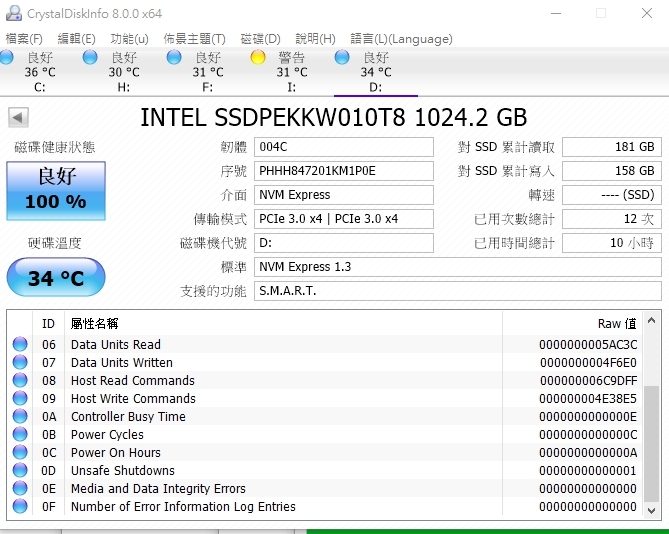Open the 佈景主題(T) menu
The height and width of the screenshot is (534, 669).
click(194, 39)
